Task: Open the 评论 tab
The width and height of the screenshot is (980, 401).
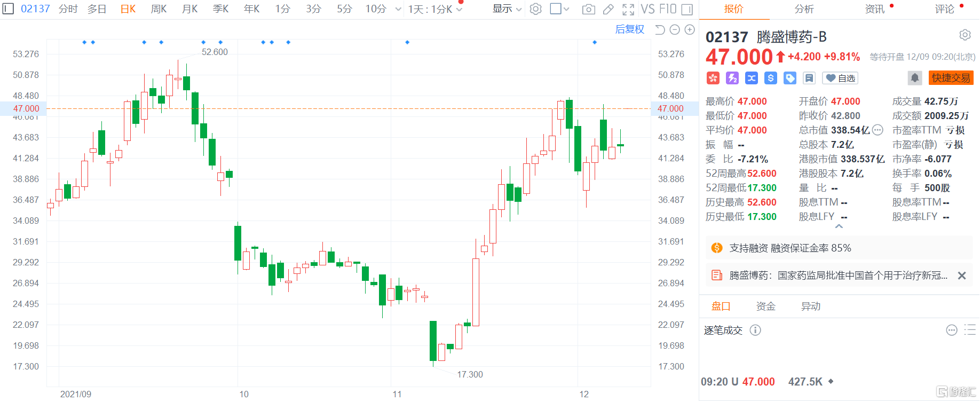Action: [x=944, y=9]
